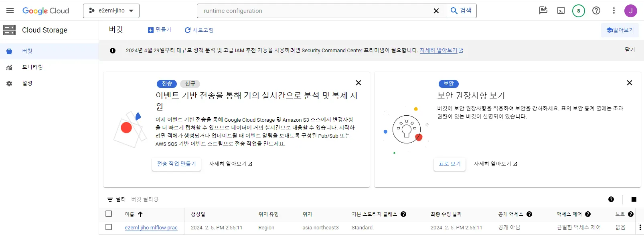This screenshot has width=644, height=235.
Task: Click the Google Cloud logo
Action: pyautogui.click(x=46, y=11)
